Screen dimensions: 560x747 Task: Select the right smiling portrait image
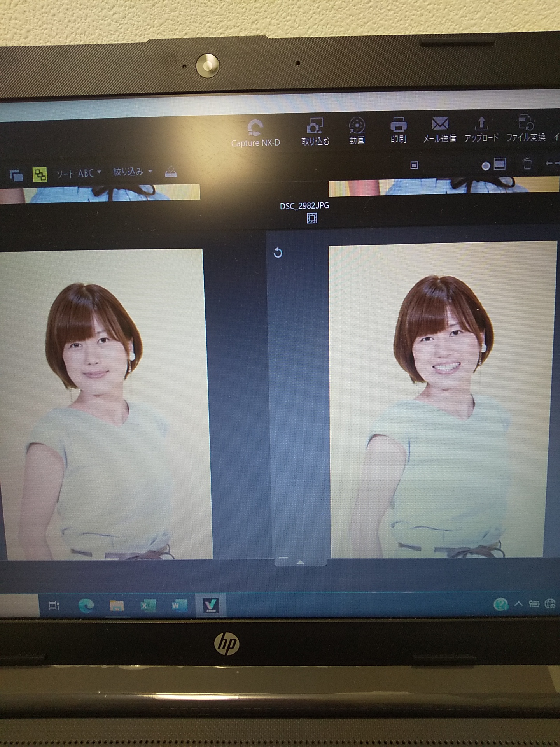pyautogui.click(x=443, y=400)
